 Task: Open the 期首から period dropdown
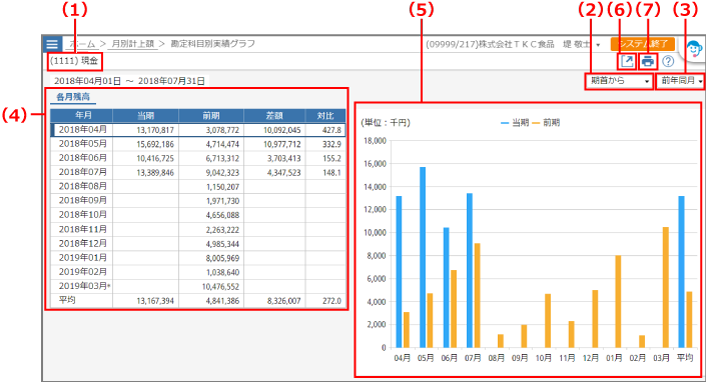coord(619,81)
